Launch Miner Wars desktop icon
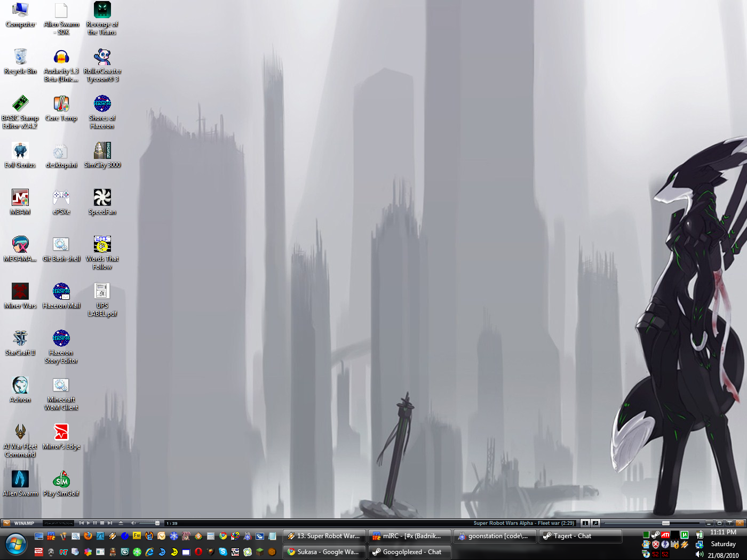747x560 pixels. (x=20, y=297)
